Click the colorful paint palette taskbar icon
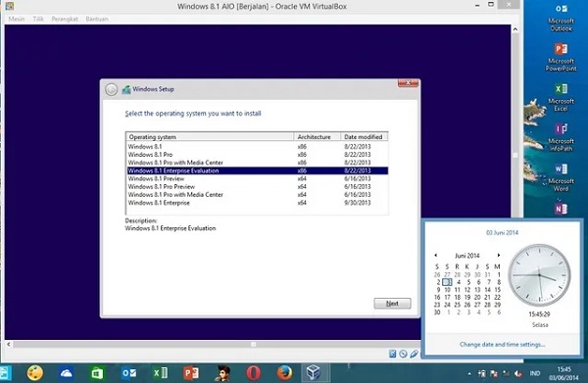The width and height of the screenshot is (588, 383). coord(35,373)
